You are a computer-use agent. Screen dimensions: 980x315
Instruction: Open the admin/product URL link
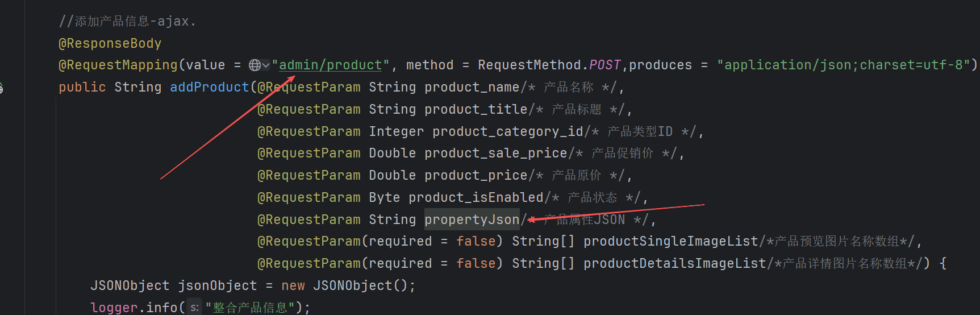(x=330, y=65)
